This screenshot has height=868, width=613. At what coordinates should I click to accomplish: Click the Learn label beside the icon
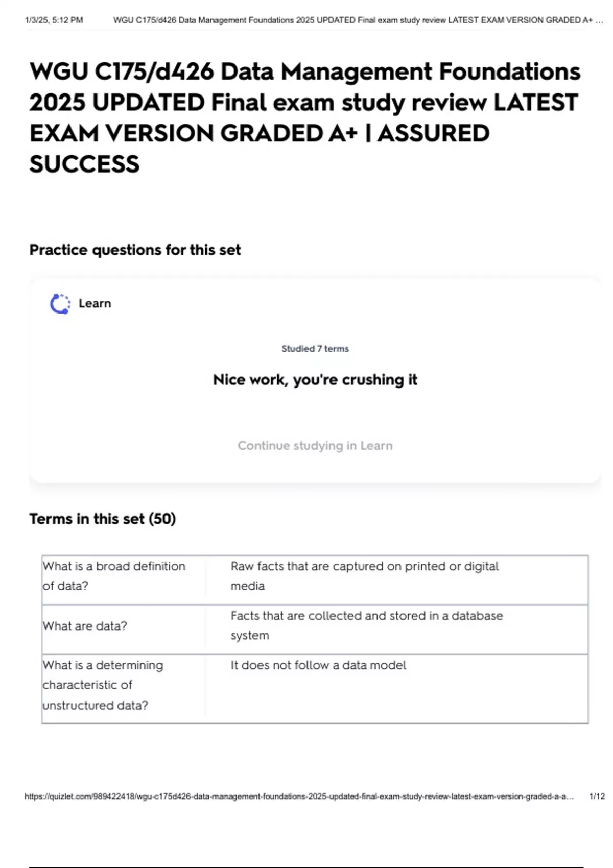pos(95,303)
